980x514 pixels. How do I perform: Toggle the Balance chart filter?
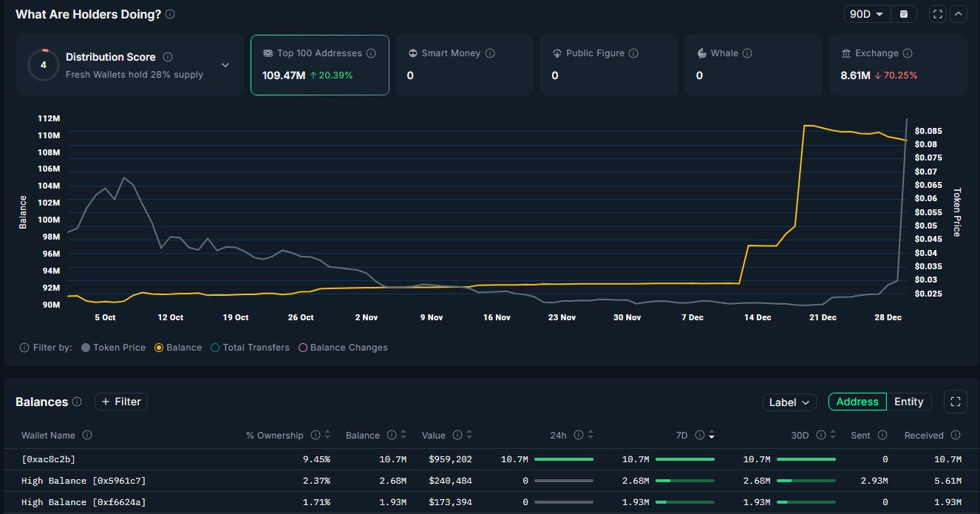[x=178, y=348]
